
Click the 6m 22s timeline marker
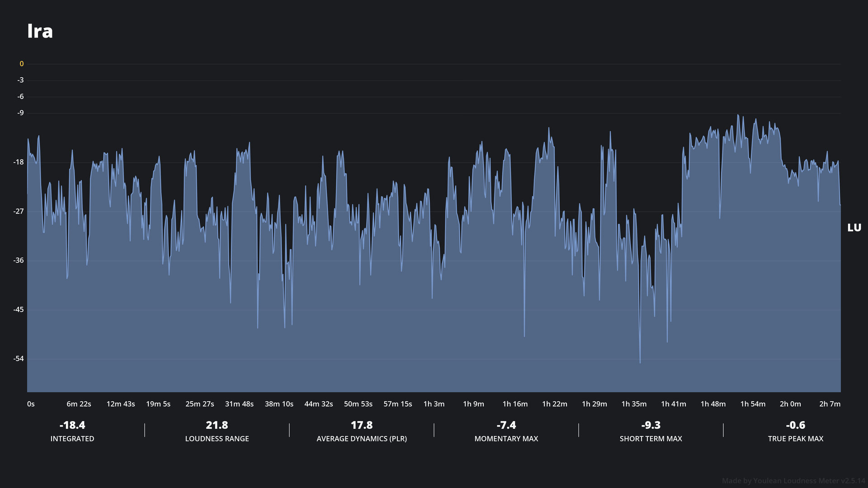click(x=79, y=404)
